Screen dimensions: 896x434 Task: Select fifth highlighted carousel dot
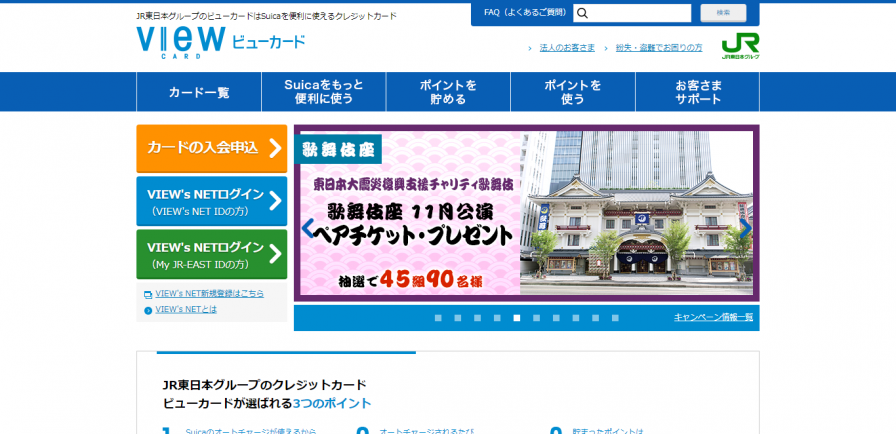coord(517,318)
